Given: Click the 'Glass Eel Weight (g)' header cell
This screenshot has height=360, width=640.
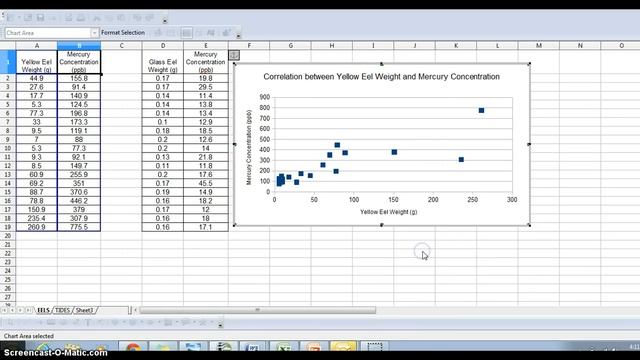Looking at the screenshot, I should (x=163, y=62).
